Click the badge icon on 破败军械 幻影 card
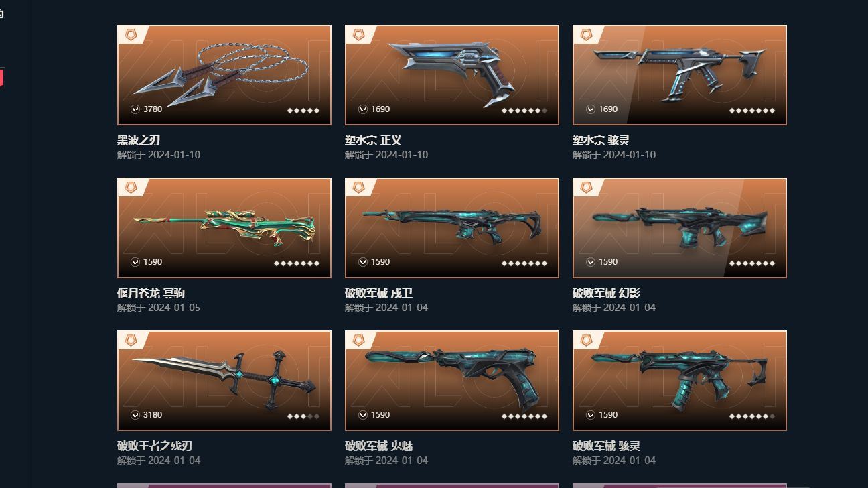Image resolution: width=868 pixels, height=488 pixels. [587, 188]
